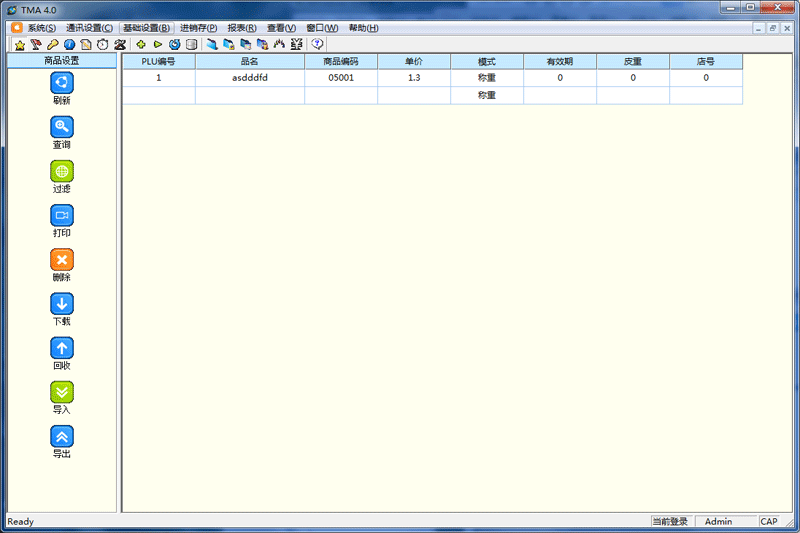Click the yellow star toolbar icon

tap(19, 45)
